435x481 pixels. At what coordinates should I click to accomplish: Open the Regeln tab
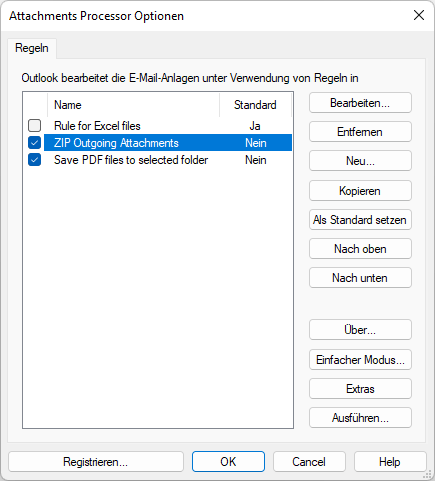click(32, 48)
